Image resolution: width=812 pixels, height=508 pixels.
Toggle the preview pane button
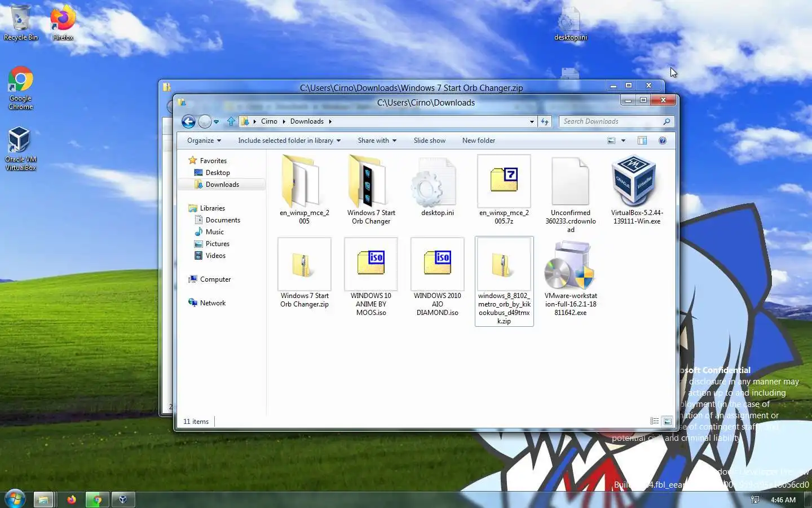(x=642, y=141)
